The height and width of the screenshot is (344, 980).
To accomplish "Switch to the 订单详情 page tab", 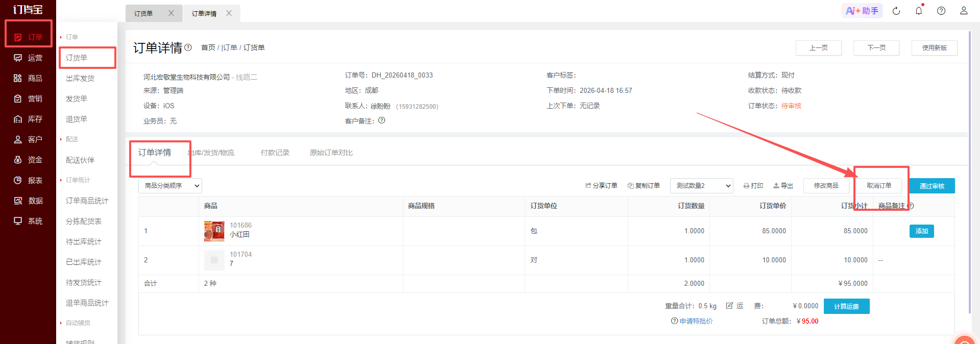I will (x=204, y=13).
